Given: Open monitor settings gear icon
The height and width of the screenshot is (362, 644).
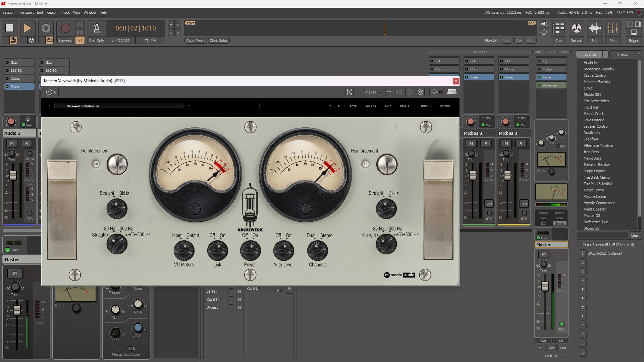Looking at the screenshot, I should tap(544, 32).
